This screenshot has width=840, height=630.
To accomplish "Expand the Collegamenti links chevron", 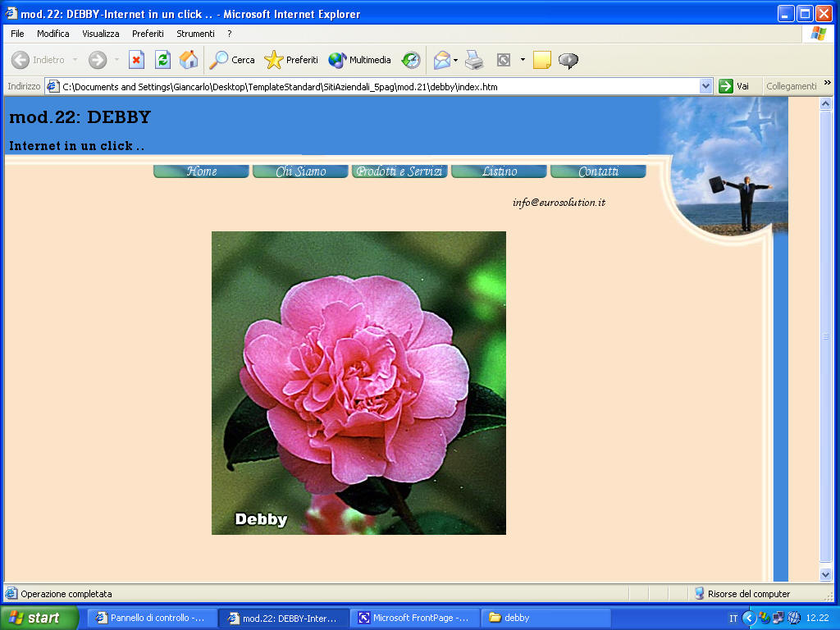I will tap(827, 83).
